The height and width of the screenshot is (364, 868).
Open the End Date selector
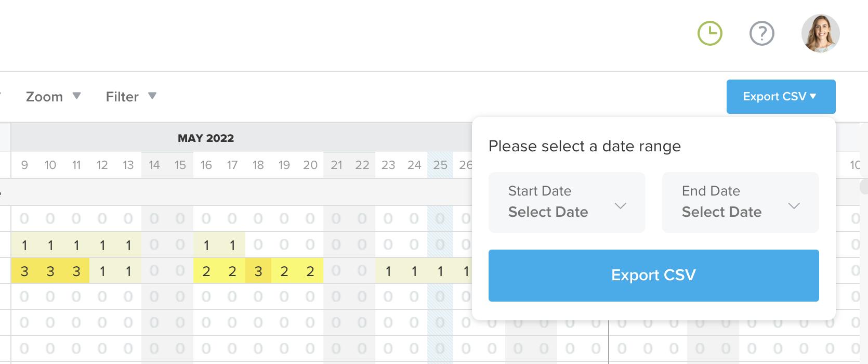point(740,202)
